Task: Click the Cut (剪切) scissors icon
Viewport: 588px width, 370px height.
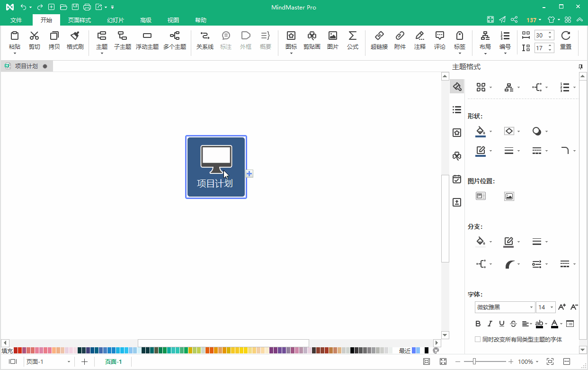Action: pyautogui.click(x=34, y=36)
